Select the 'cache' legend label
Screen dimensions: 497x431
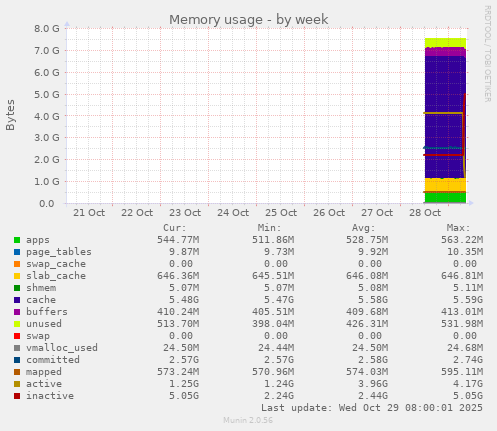(x=41, y=300)
